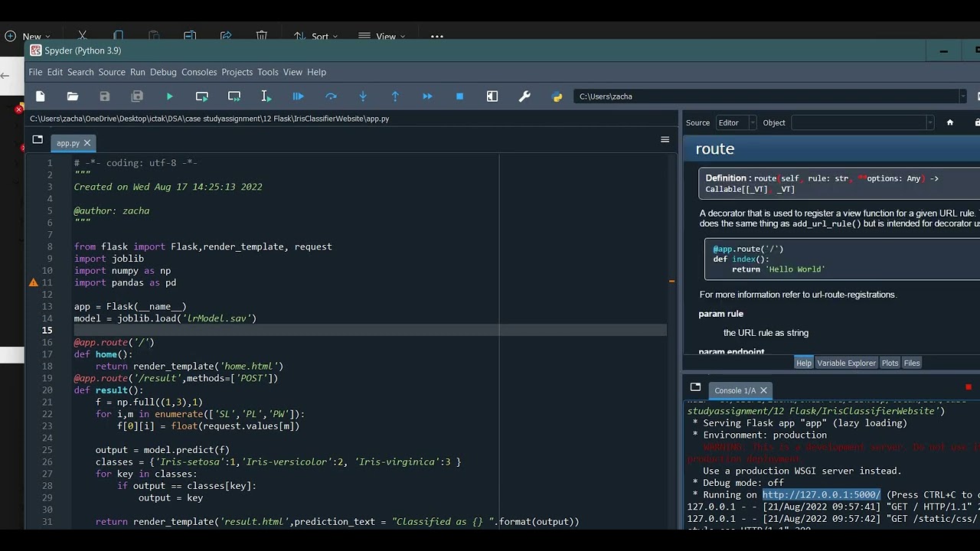
Task: Save all files icon
Action: coord(137,96)
